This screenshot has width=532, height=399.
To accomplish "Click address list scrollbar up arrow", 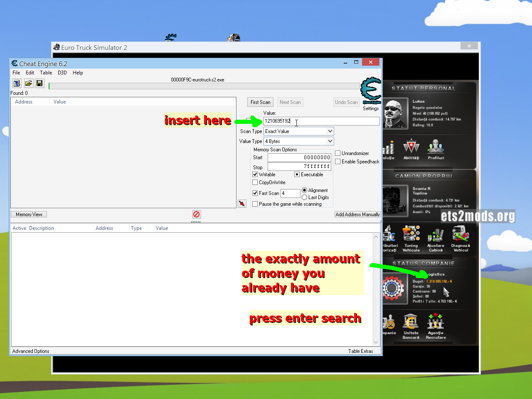I will point(376,237).
